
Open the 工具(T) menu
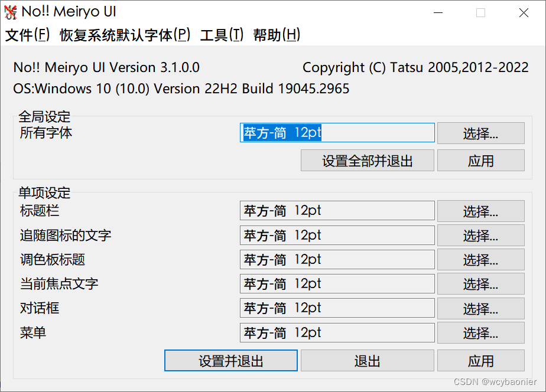click(222, 35)
